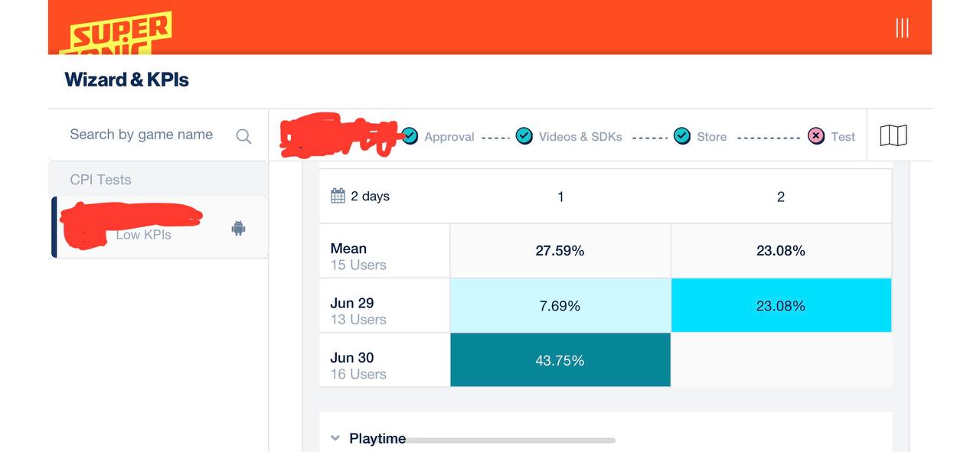Go to the Videos & SDKs step
980x452 pixels.
point(580,137)
